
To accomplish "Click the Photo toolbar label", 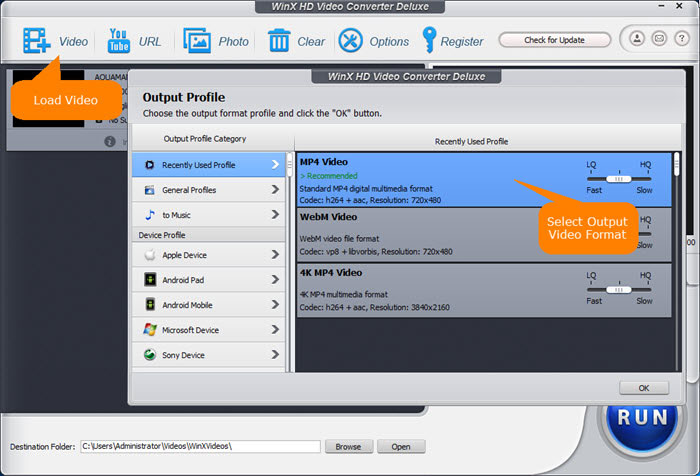I will coord(233,42).
